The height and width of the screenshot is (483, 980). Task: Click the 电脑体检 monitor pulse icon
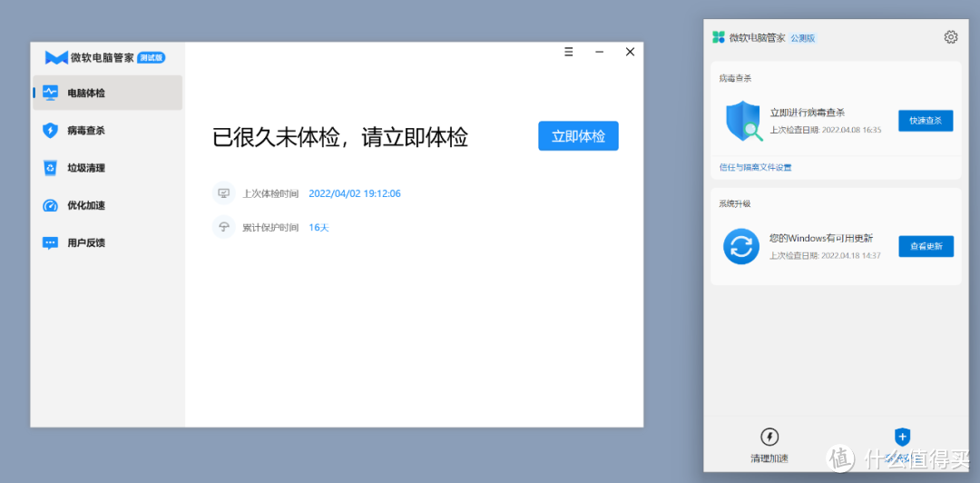click(x=50, y=93)
